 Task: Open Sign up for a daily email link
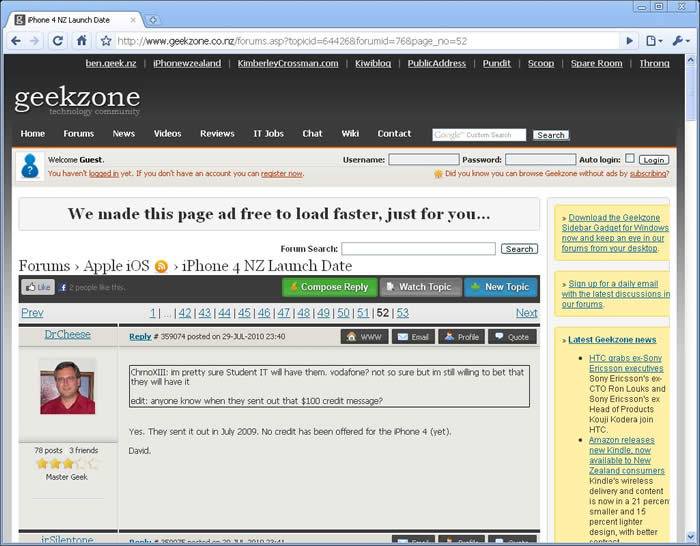(616, 294)
